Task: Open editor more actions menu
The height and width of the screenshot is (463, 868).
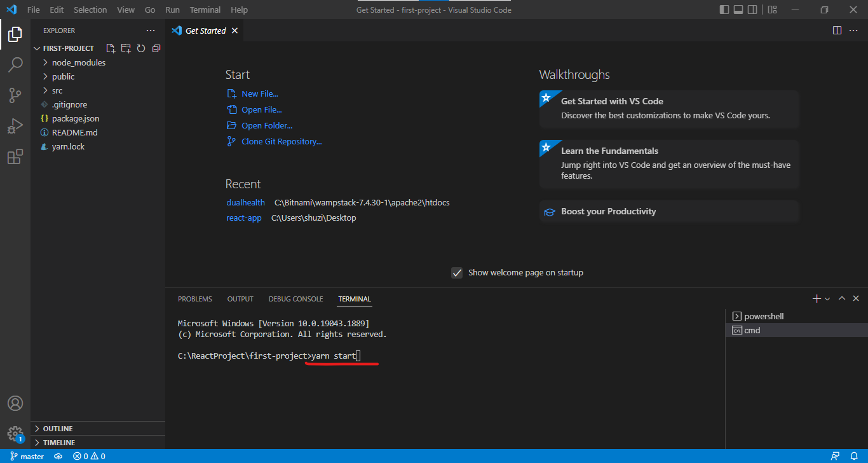Action: pos(855,31)
